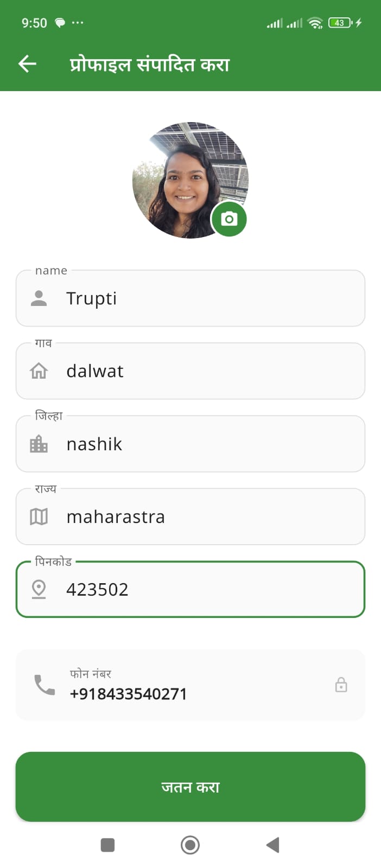Tap the phone handset icon
The image size is (381, 868).
[x=45, y=685]
